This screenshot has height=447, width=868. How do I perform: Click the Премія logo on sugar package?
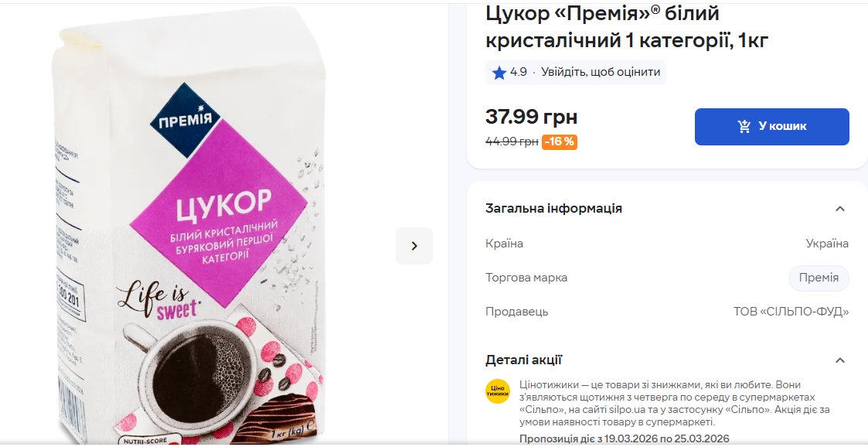[x=186, y=120]
